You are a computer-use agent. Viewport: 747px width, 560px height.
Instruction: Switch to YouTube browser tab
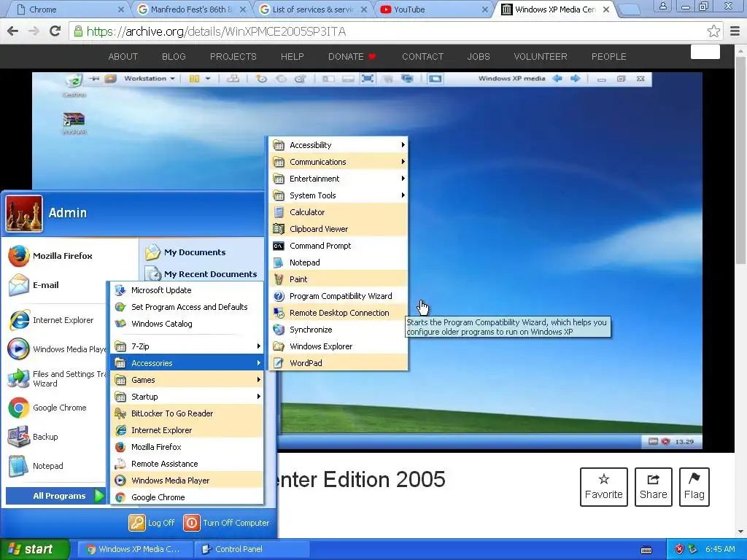tap(429, 9)
